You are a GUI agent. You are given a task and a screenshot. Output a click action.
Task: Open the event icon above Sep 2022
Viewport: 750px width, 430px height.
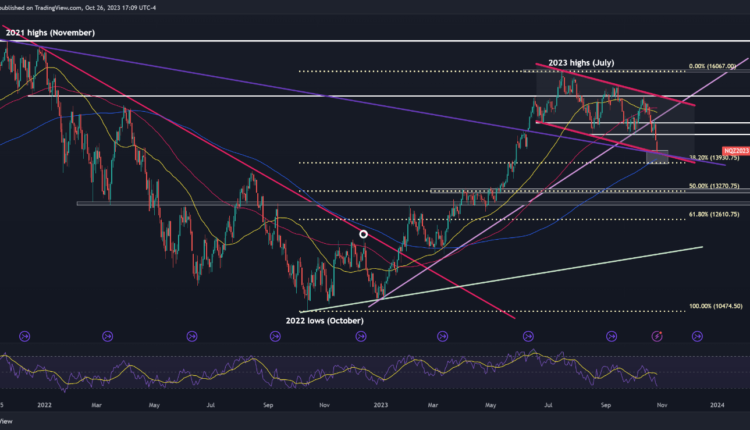click(274, 335)
